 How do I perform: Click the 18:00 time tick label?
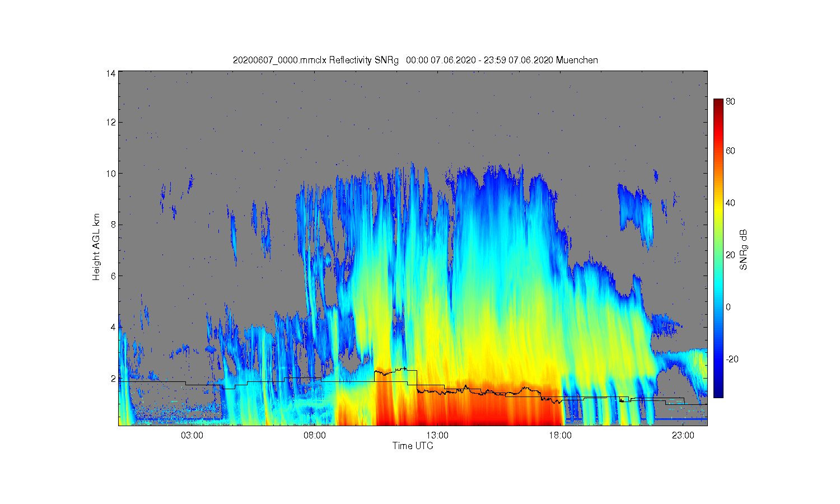point(560,435)
